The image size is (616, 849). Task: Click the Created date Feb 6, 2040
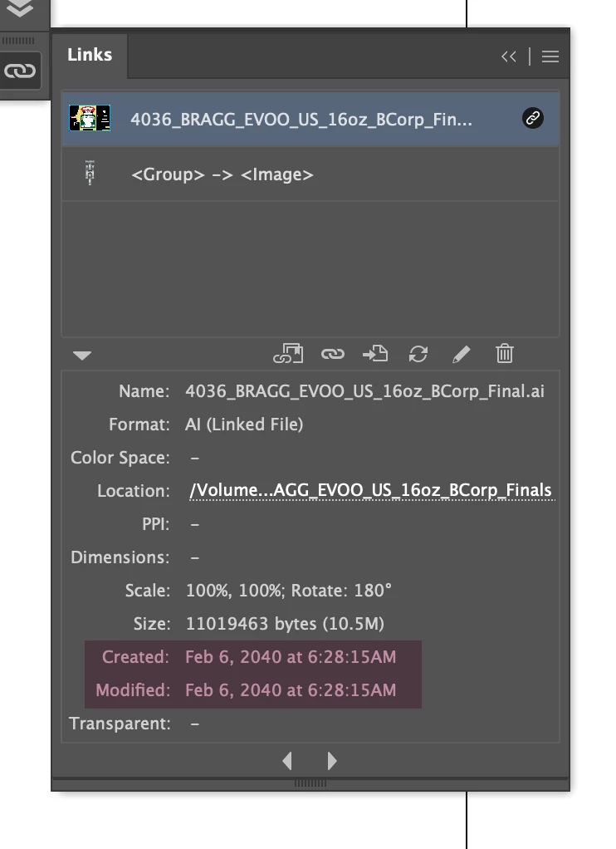291,657
